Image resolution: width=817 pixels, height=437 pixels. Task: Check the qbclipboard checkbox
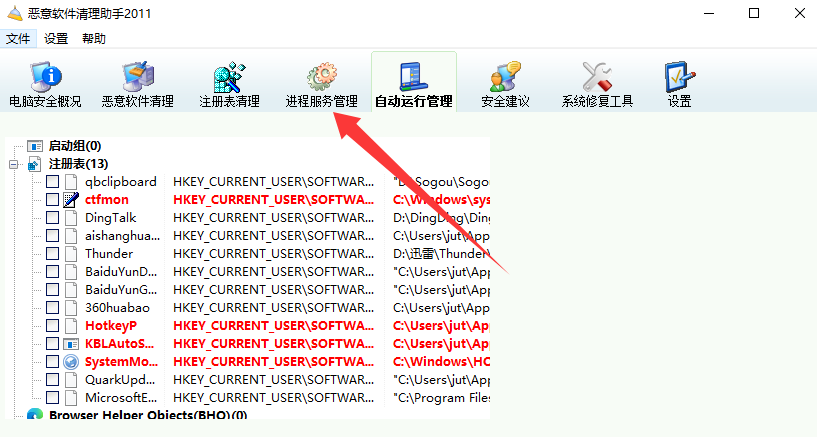pos(52,182)
